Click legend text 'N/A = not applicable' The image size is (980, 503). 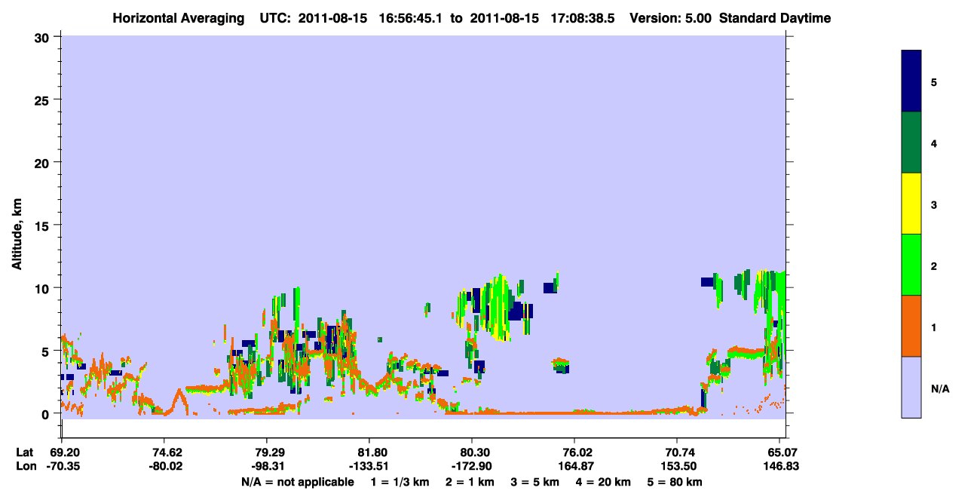[297, 482]
